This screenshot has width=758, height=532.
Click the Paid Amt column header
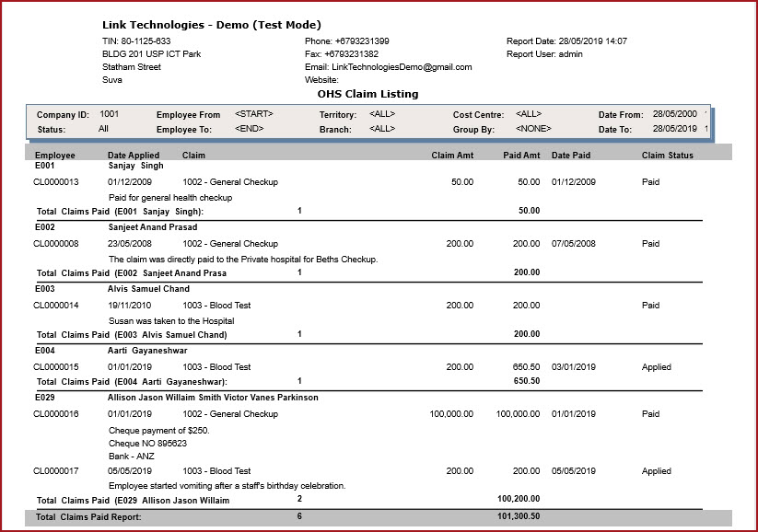tap(521, 156)
